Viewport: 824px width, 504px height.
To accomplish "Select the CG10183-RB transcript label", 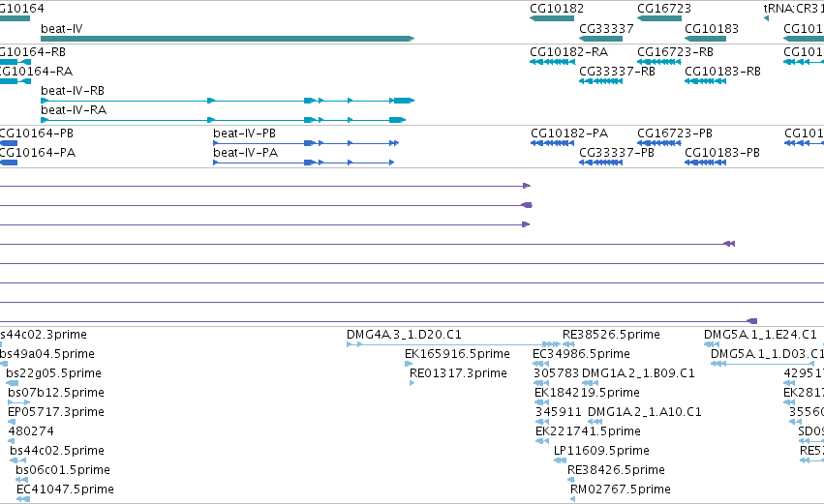I will [722, 72].
